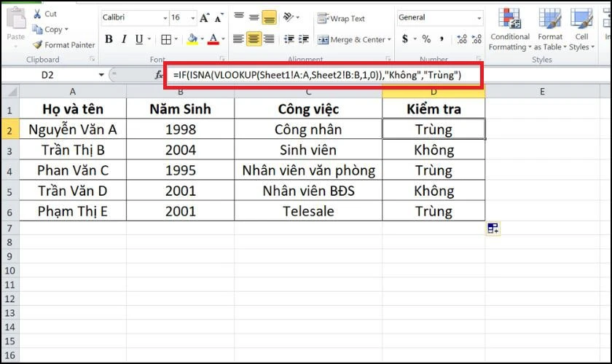Image resolution: width=612 pixels, height=364 pixels.
Task: Select row 10 header
Action: tap(9, 270)
